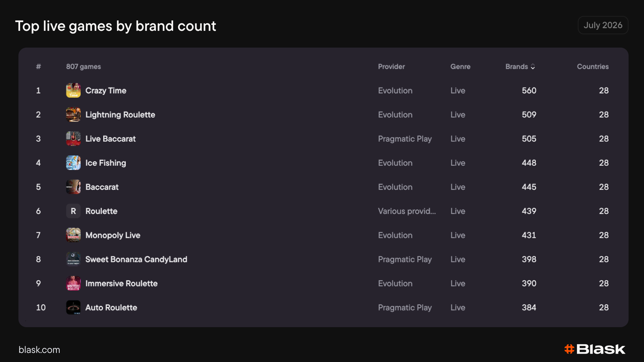Viewport: 644px width, 362px height.
Task: Click the Immersive Roulette game icon
Action: tap(73, 284)
